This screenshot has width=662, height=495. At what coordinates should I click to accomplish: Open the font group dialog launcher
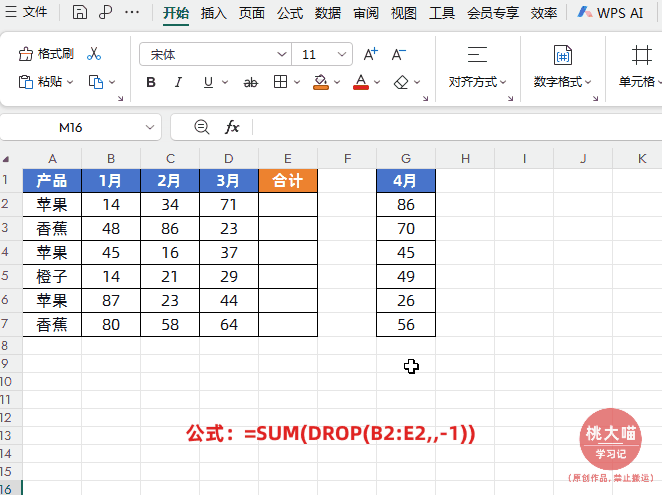(x=426, y=98)
